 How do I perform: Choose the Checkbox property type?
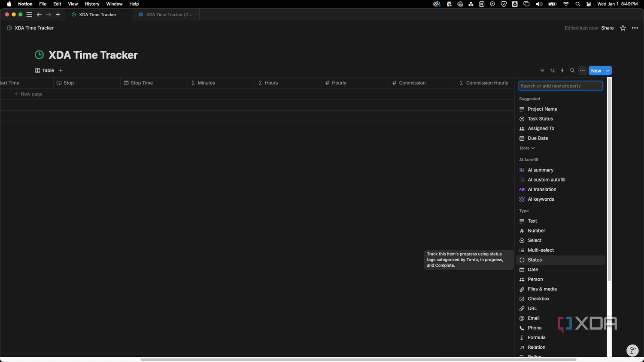pos(560,299)
